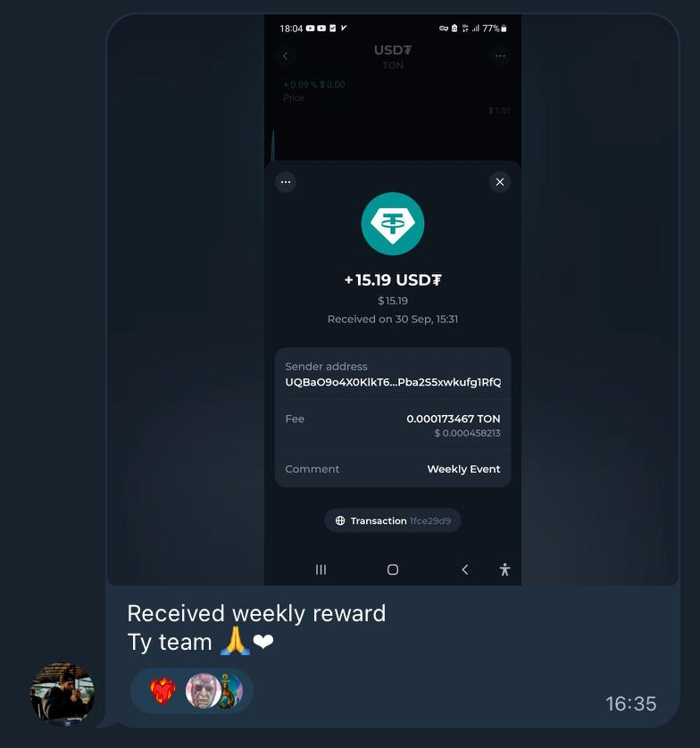The image size is (700, 748).
Task: Click the fire heart reaction emoji
Action: 162,690
